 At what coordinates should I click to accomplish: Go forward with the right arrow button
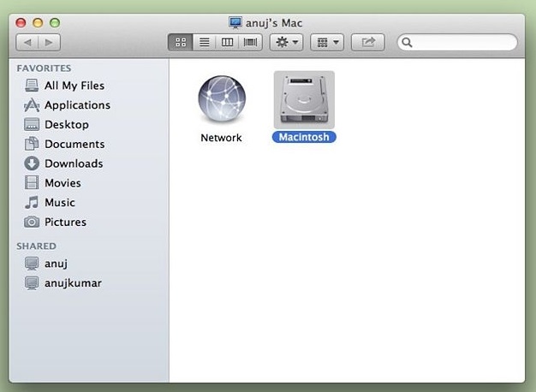point(49,43)
